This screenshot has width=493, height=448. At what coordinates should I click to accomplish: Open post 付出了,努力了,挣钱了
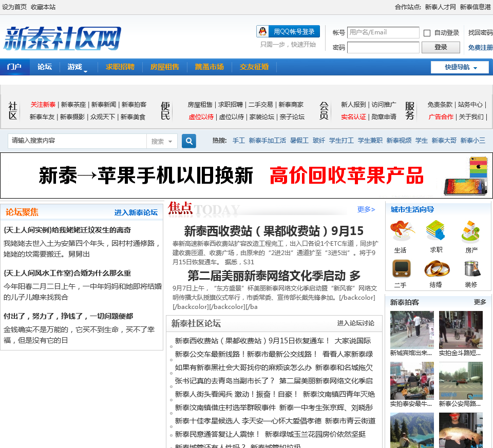tap(68, 316)
